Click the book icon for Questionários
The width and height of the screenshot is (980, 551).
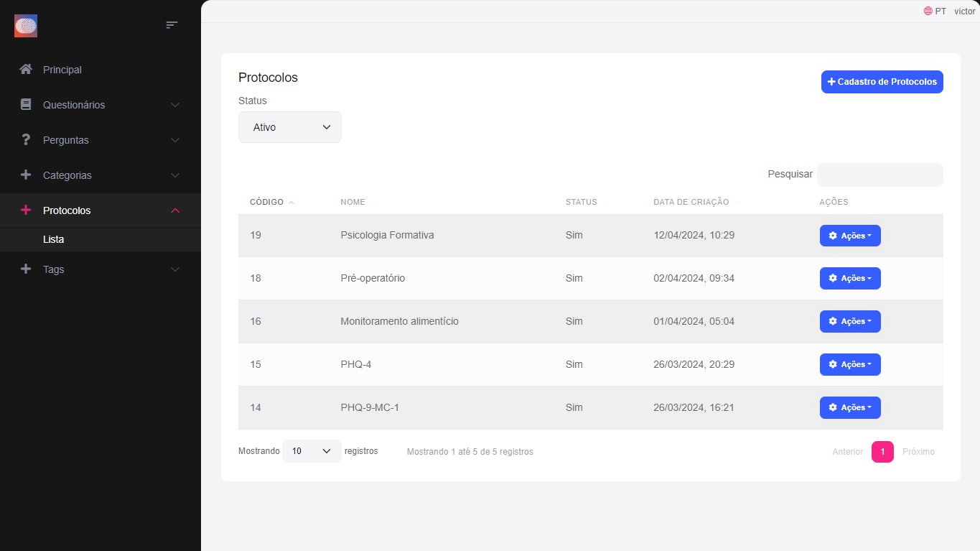[x=26, y=105]
